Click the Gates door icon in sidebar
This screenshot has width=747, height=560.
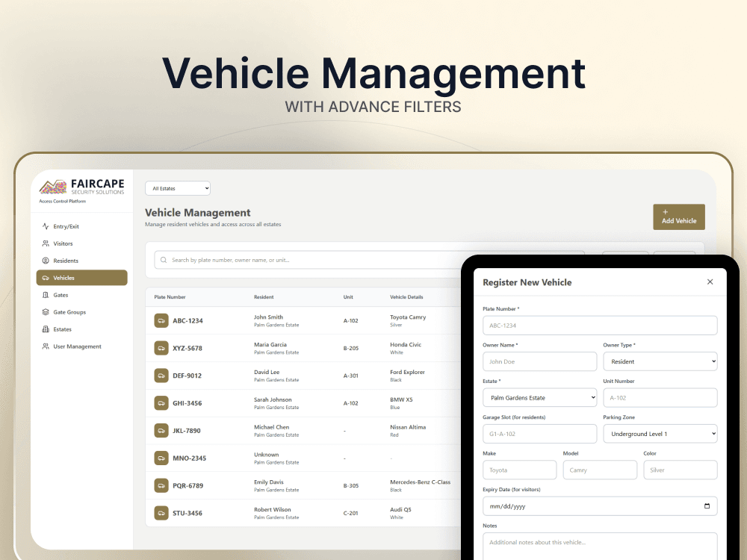pyautogui.click(x=46, y=295)
